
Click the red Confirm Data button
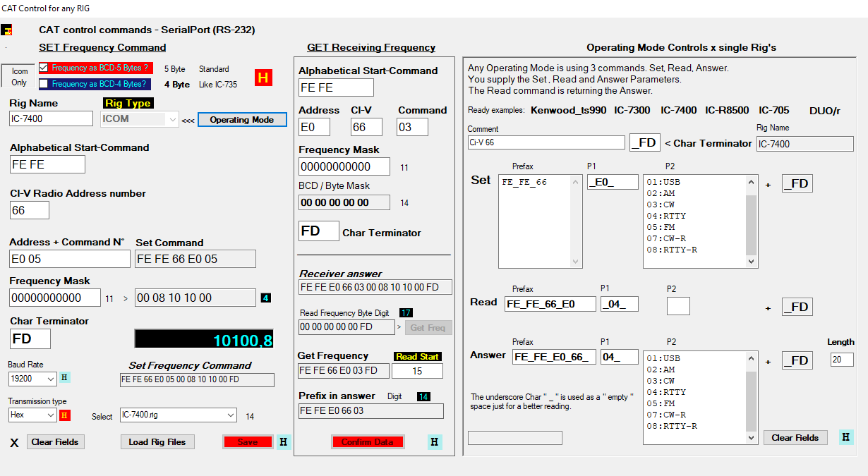click(368, 442)
